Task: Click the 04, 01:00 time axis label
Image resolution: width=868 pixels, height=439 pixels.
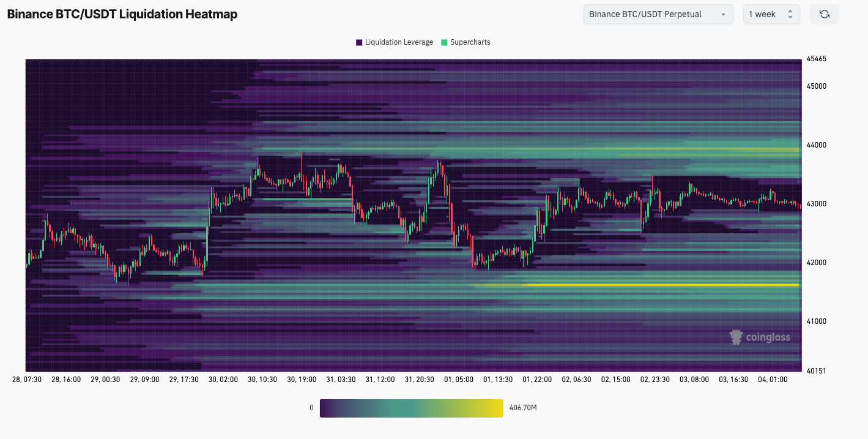Action: pos(773,380)
